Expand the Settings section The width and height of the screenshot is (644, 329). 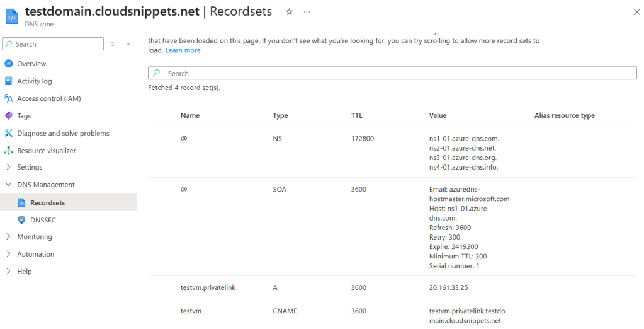8,167
